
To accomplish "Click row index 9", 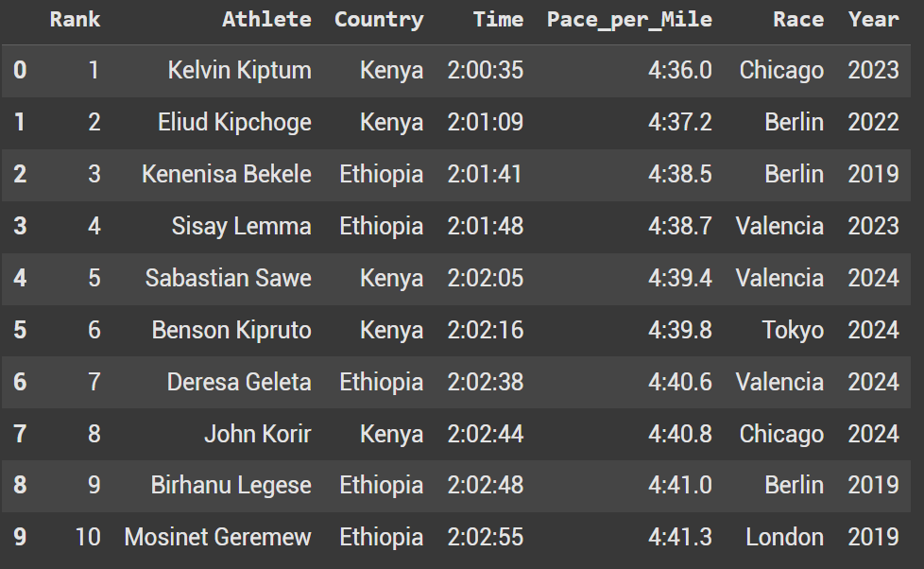I will (20, 537).
